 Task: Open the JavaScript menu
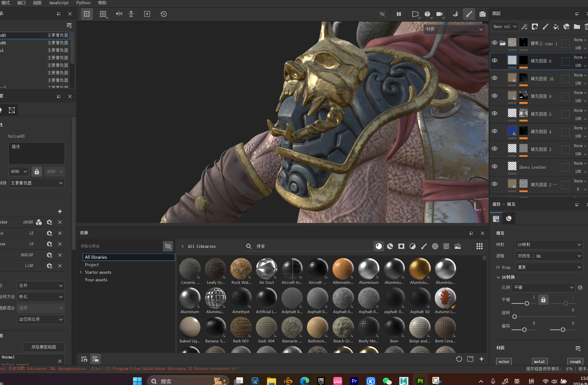59,3
